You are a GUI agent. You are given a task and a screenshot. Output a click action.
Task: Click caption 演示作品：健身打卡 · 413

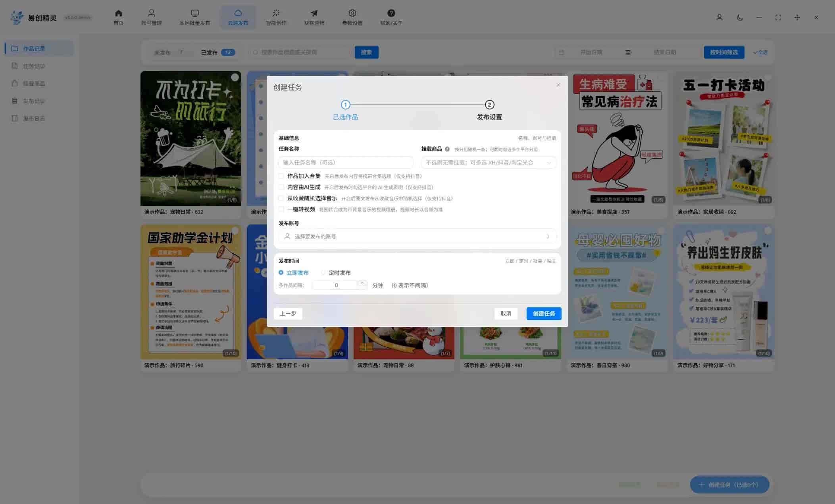click(x=280, y=365)
